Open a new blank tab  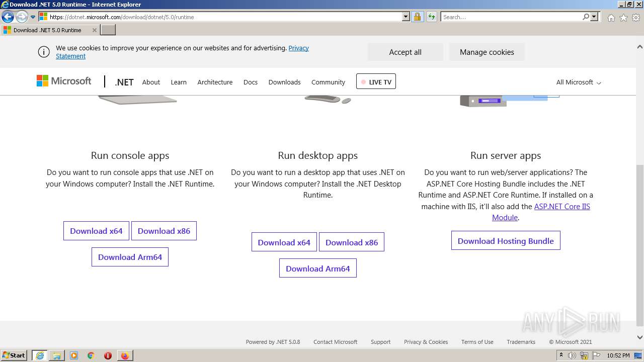[x=108, y=30]
